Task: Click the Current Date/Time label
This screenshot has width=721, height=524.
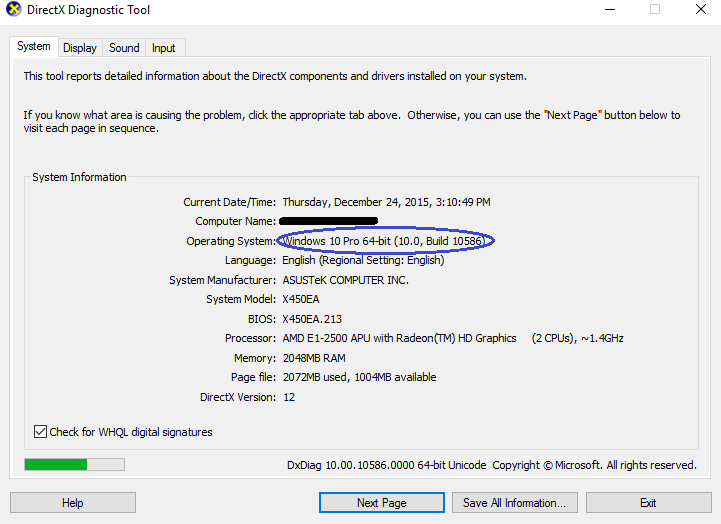Action: tap(229, 202)
